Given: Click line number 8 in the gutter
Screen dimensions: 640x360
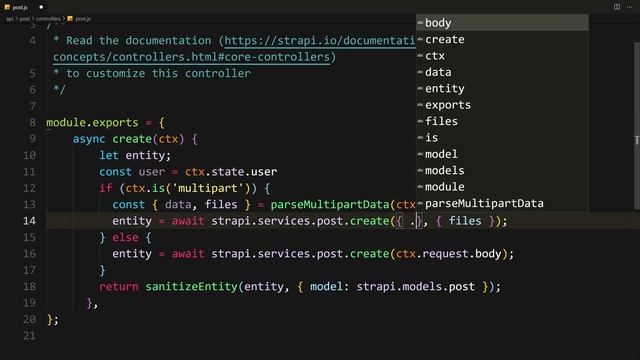Looking at the screenshot, I should (x=33, y=122).
